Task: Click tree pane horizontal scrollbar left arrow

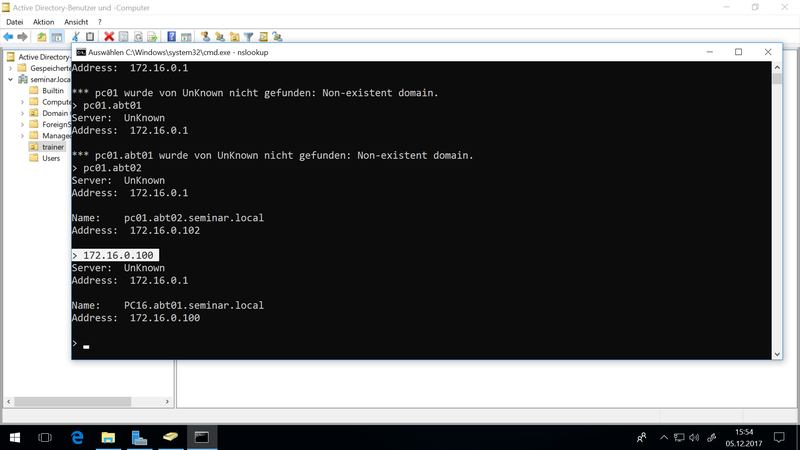Action: (8, 402)
